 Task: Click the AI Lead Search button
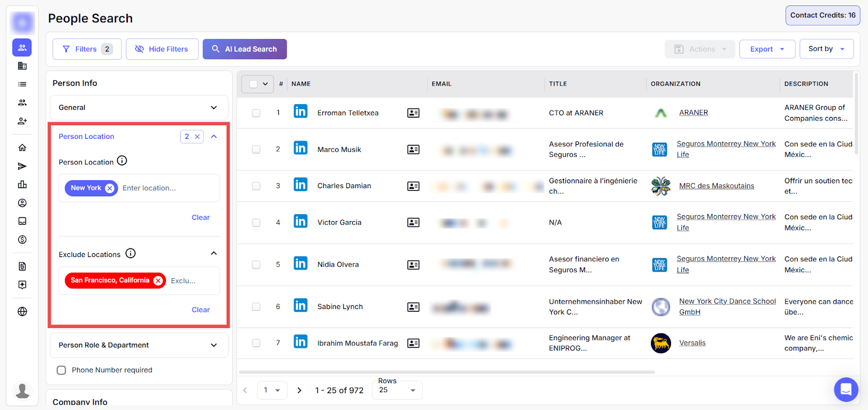pos(245,49)
